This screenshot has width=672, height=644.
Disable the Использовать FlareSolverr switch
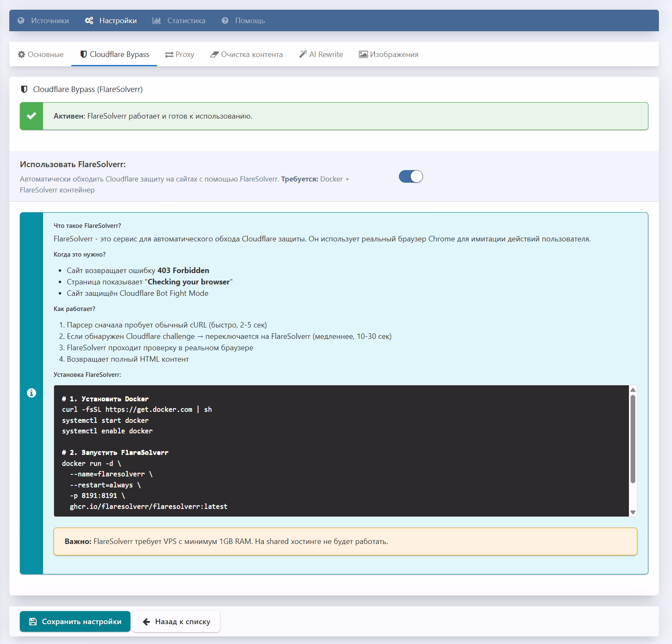click(x=411, y=176)
